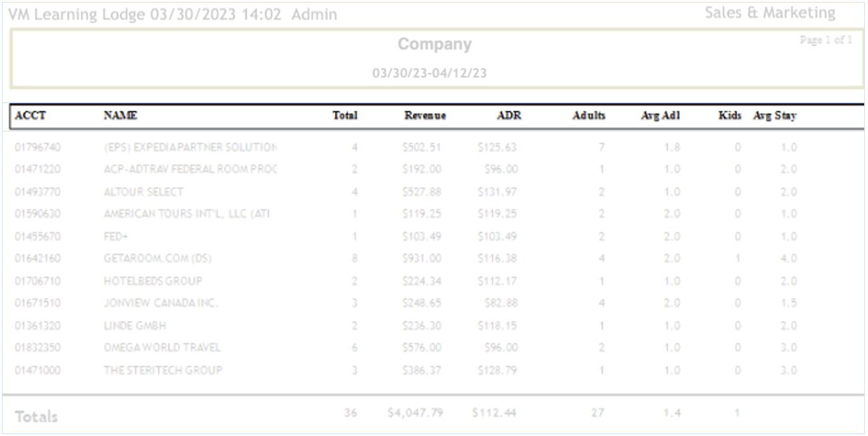Click the $931.00 revenue value
The height and width of the screenshot is (436, 868).
coord(422,258)
